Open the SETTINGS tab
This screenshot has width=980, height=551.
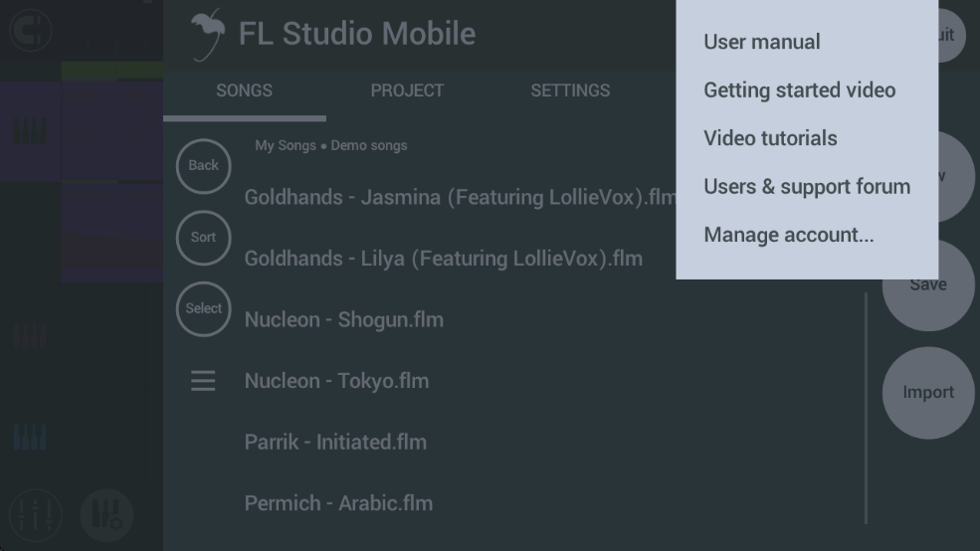pos(570,91)
